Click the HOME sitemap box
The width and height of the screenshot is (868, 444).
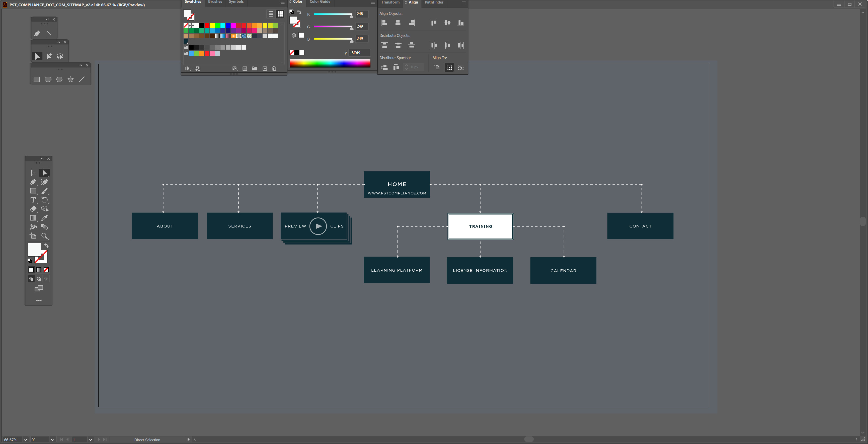397,184
